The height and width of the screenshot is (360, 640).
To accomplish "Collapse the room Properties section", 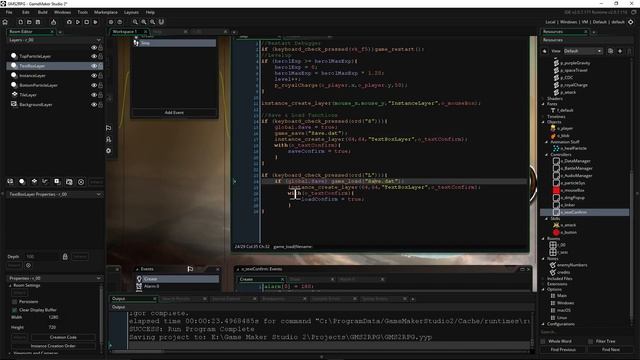I will (98, 278).
